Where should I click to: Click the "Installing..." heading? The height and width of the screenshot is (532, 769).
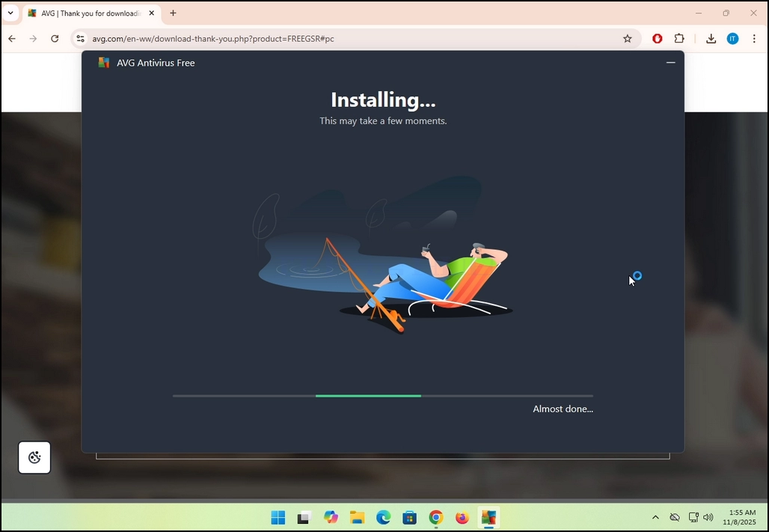[x=383, y=100]
